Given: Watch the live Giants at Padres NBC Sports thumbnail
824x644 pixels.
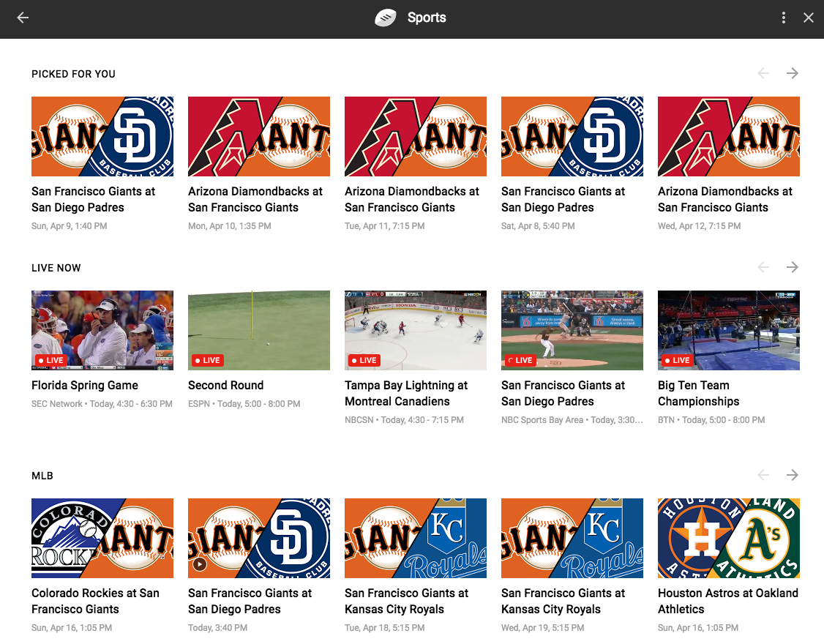Looking at the screenshot, I should (572, 330).
